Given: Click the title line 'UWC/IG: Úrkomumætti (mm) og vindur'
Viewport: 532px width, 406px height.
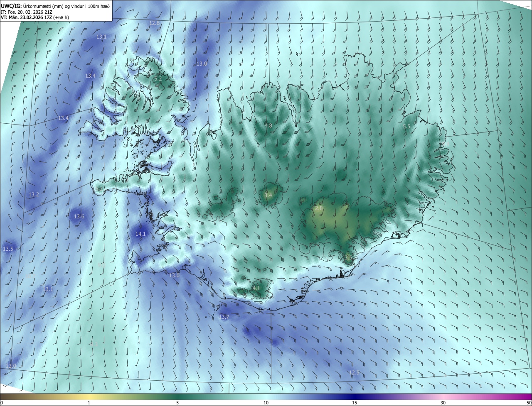Looking at the screenshot, I should (55, 5).
